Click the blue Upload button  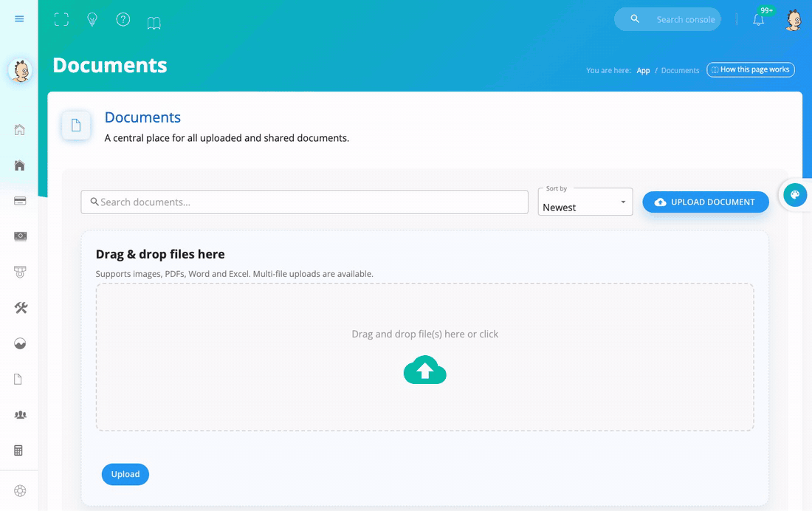[x=125, y=474]
